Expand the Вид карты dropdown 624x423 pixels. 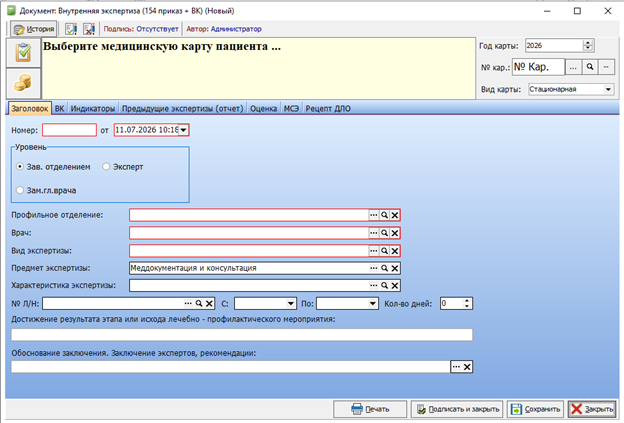click(x=608, y=89)
